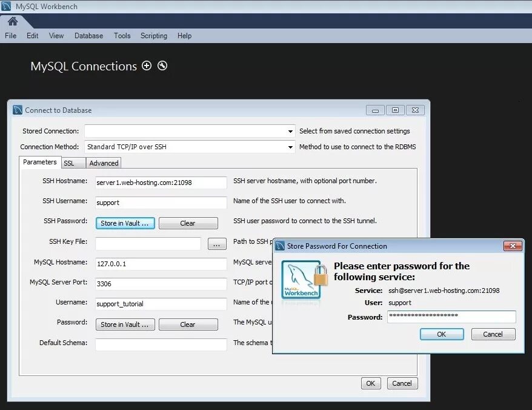Clear the stored MySQL Password
The image size is (532, 410).
pyautogui.click(x=188, y=324)
